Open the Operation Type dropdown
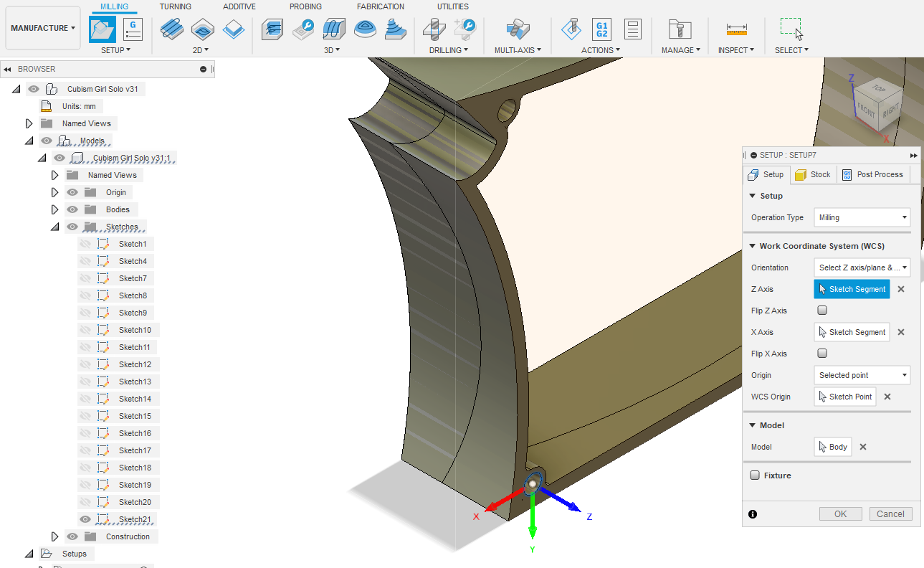 862,217
